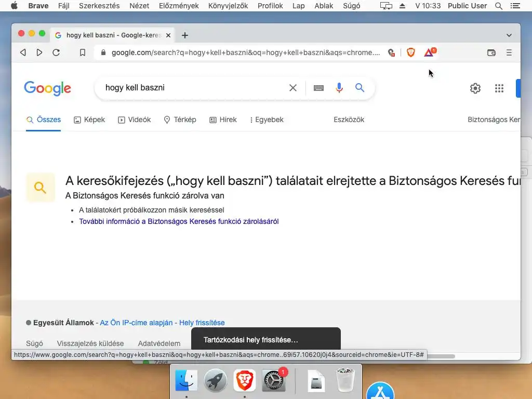Open the Súgó footer link
This screenshot has height=399, width=532.
[35, 343]
